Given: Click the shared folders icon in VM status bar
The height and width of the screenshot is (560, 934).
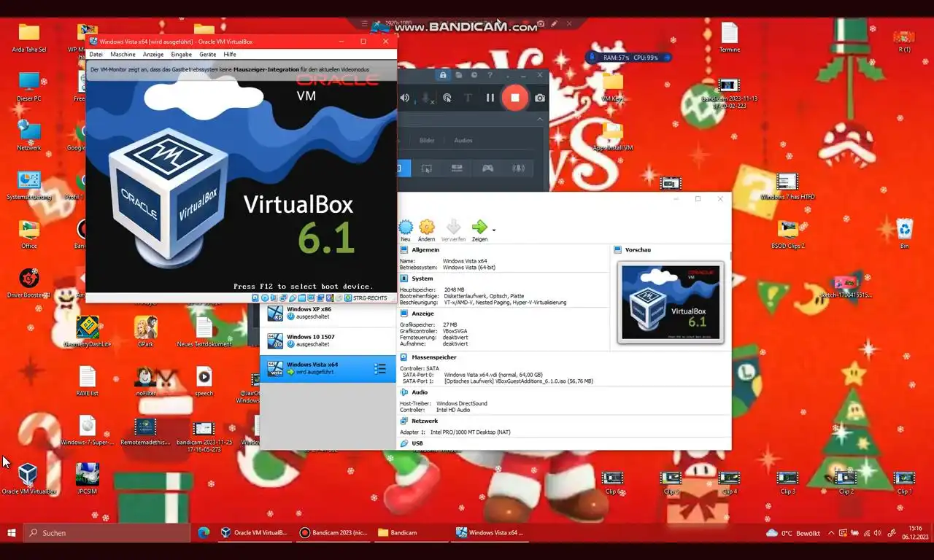Looking at the screenshot, I should point(302,297).
